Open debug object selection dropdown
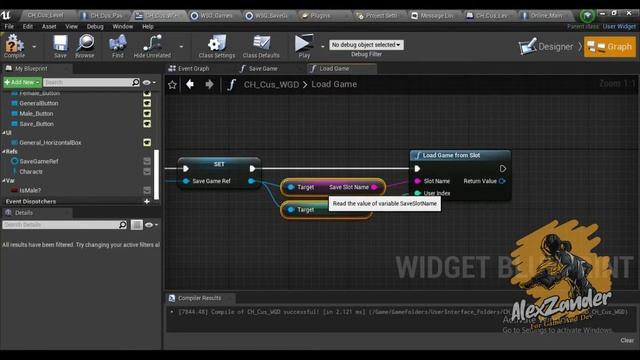The width and height of the screenshot is (640, 360). 366,44
